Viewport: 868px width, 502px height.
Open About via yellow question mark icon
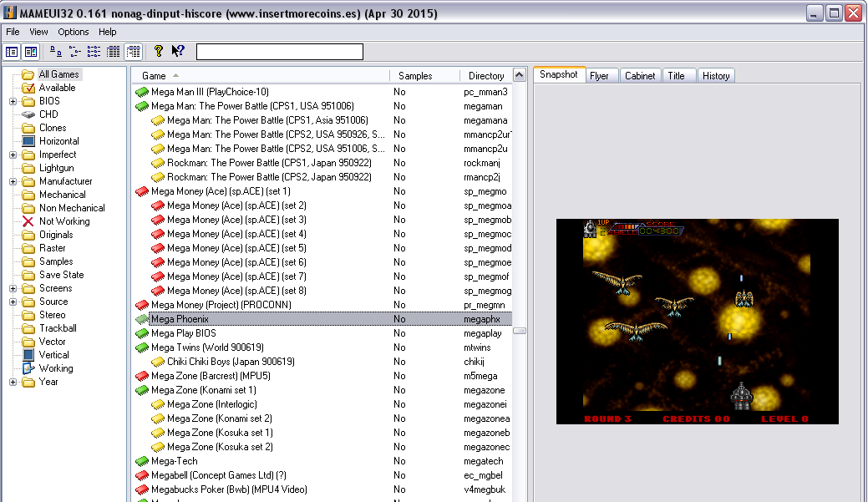(x=159, y=52)
